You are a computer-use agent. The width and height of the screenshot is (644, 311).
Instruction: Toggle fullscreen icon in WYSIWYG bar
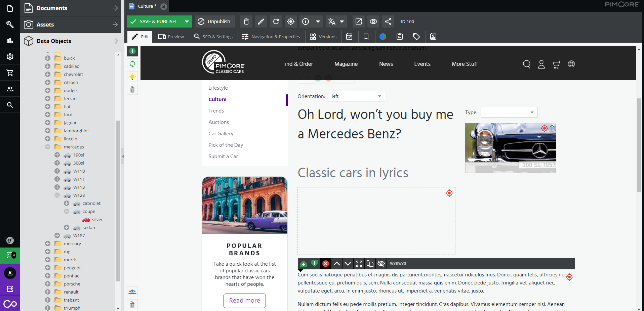tap(359, 264)
